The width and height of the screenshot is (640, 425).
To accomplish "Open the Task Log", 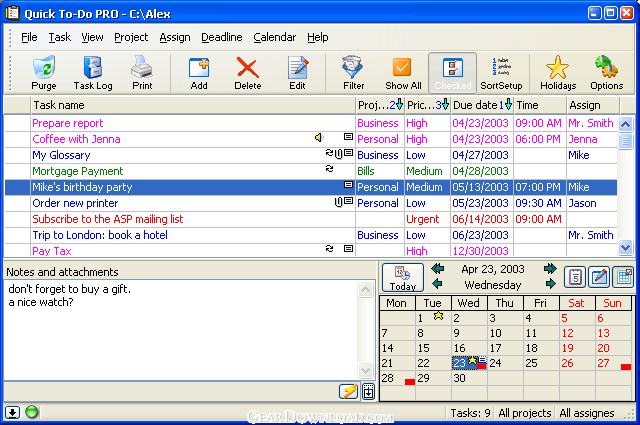I will (x=93, y=73).
